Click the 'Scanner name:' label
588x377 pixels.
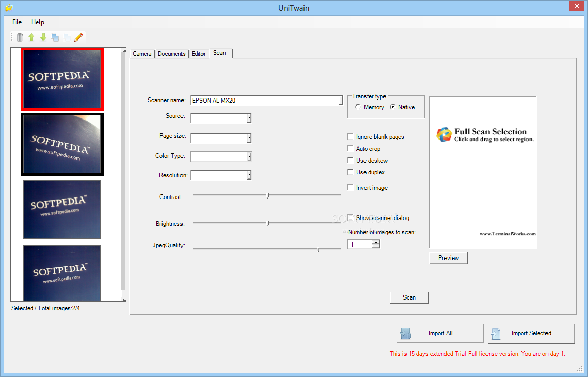pos(167,100)
